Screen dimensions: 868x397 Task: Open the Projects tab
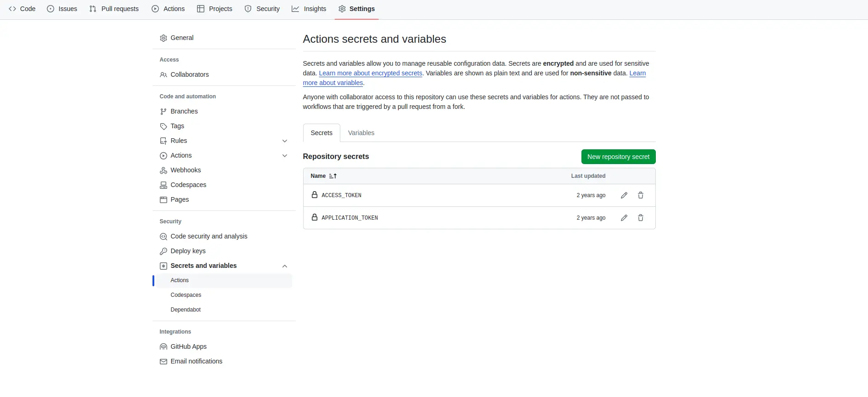pos(214,9)
